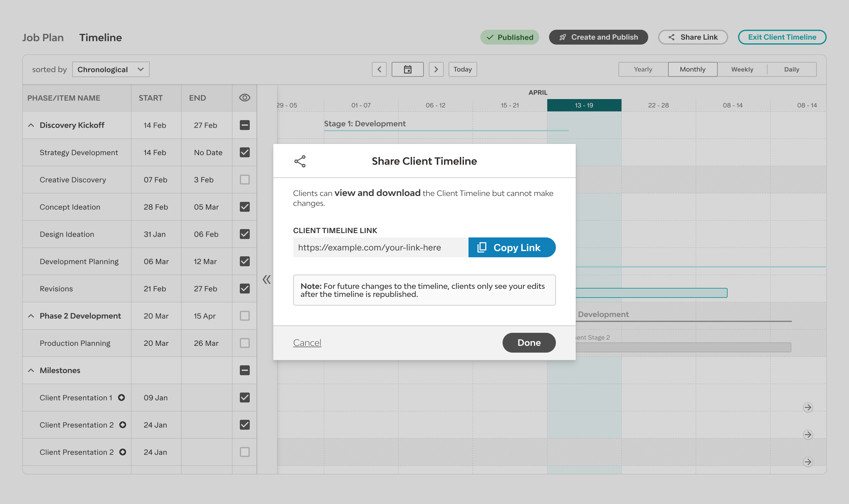Screen dimensions: 849x504
Task: Click the highlighted 13 - 19 week header
Action: [584, 105]
